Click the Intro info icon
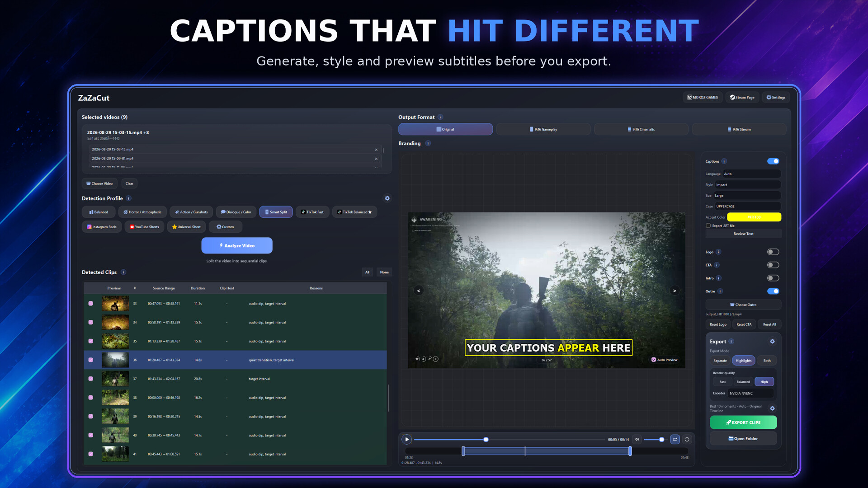The image size is (868, 488). pyautogui.click(x=718, y=278)
